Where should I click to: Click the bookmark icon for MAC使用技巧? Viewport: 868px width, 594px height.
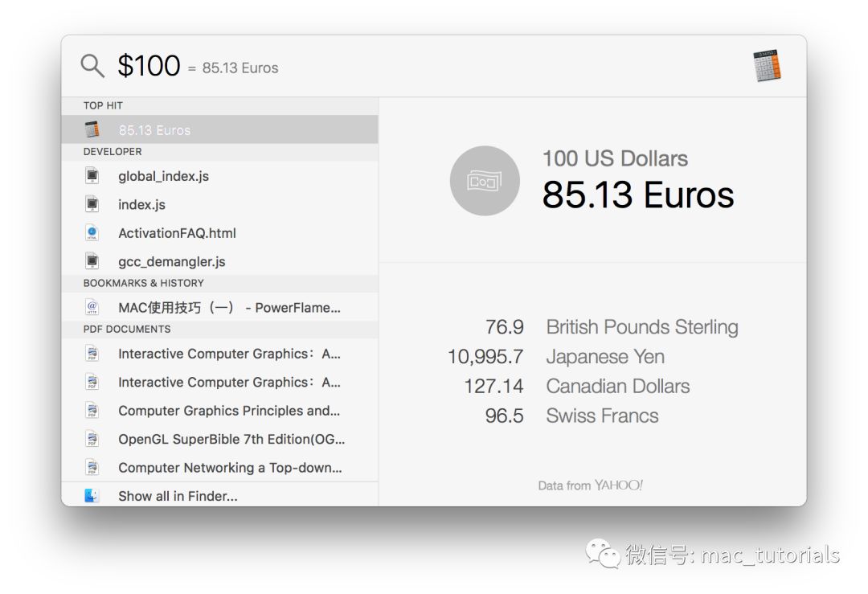(92, 307)
